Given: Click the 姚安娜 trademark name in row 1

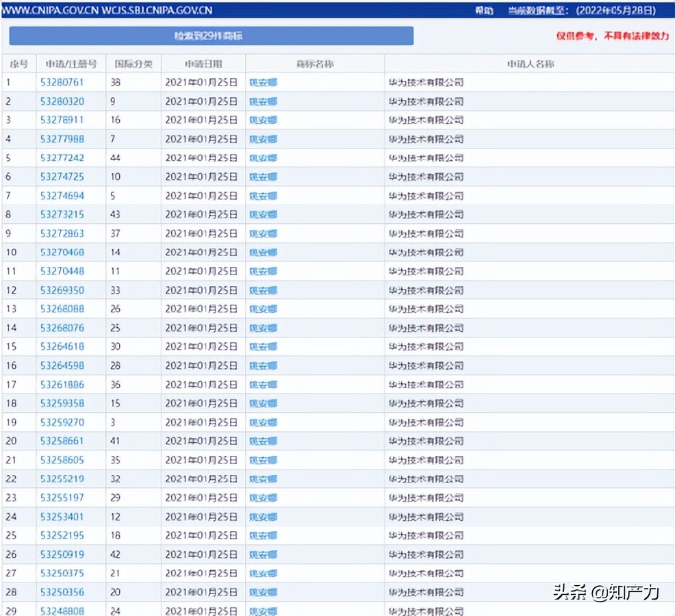Looking at the screenshot, I should coord(263,82).
